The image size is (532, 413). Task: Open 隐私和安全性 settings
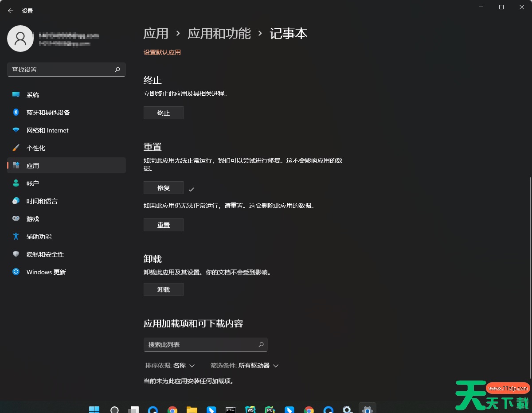tap(66, 254)
